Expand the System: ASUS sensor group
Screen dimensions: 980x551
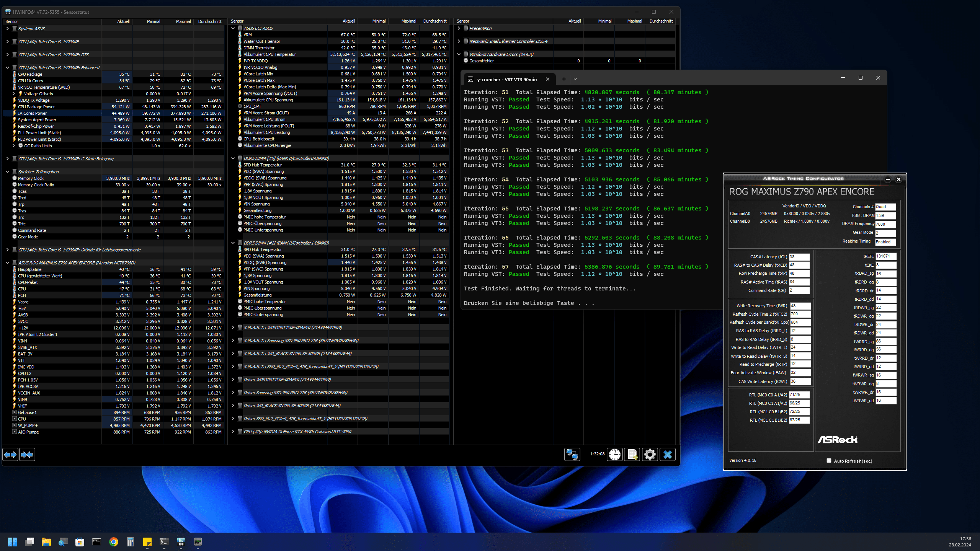tap(7, 29)
